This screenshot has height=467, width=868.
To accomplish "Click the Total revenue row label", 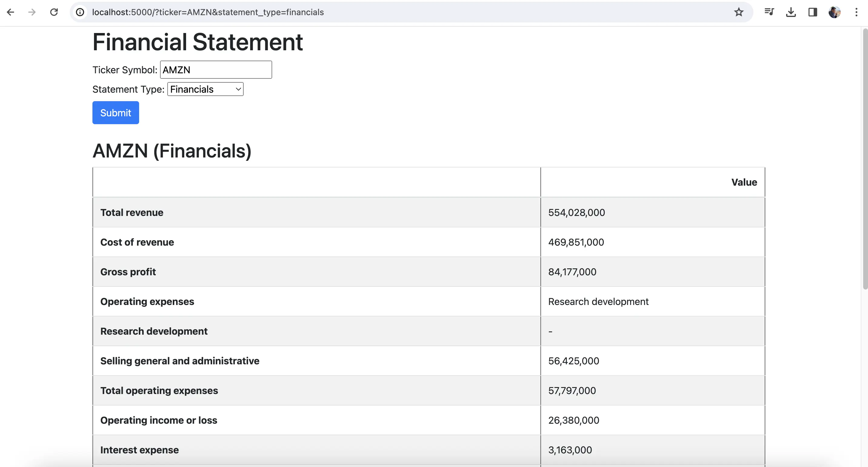I will click(x=132, y=213).
